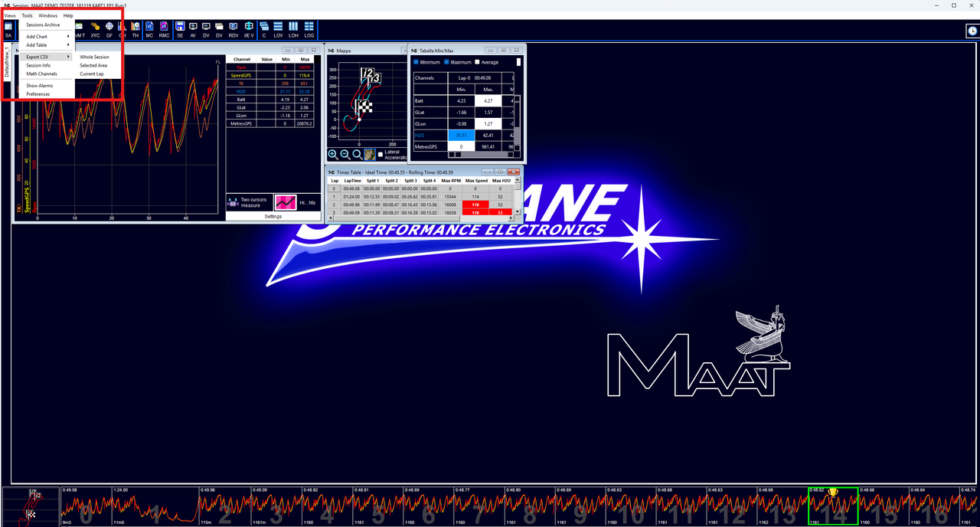Click the Max RPM column header

(x=451, y=181)
